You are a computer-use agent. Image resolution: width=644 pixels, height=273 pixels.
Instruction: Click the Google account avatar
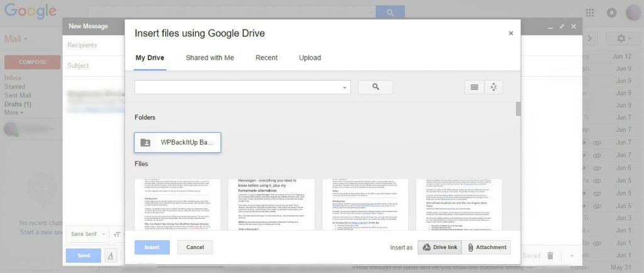click(x=633, y=13)
